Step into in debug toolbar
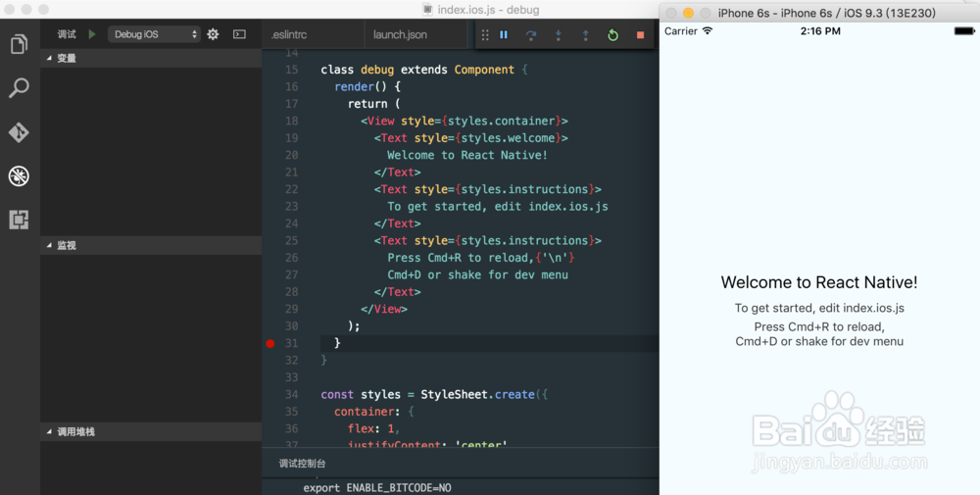Screen dimensions: 980x495 (559, 35)
